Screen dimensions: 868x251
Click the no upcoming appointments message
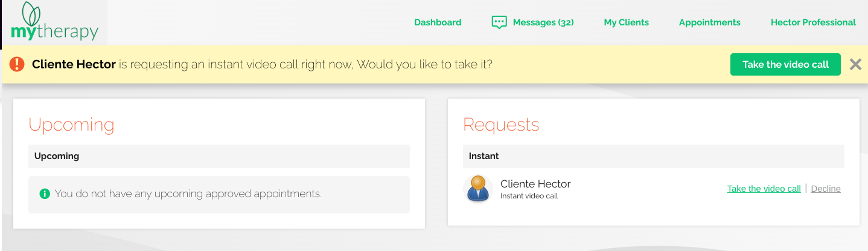pos(188,194)
